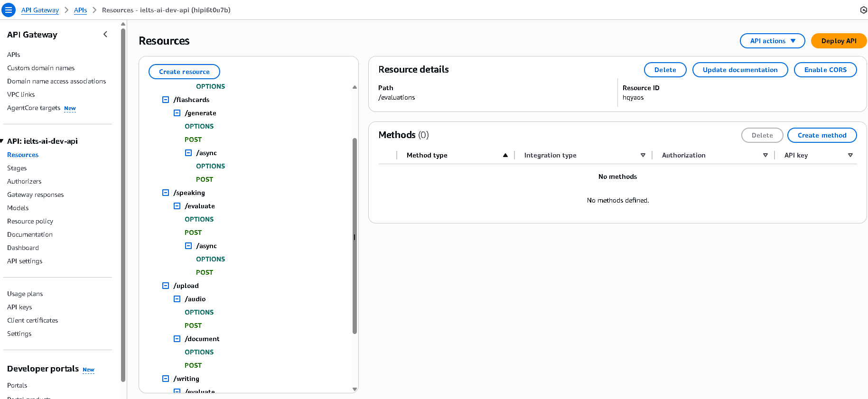
Task: Select OPTIONS method under /upload/document
Action: tap(199, 352)
